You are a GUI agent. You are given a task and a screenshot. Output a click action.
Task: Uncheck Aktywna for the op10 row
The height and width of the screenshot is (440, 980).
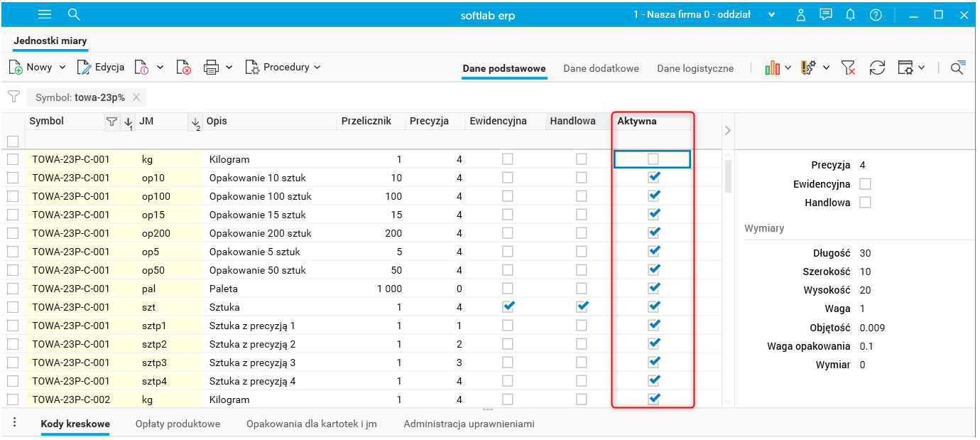click(653, 178)
